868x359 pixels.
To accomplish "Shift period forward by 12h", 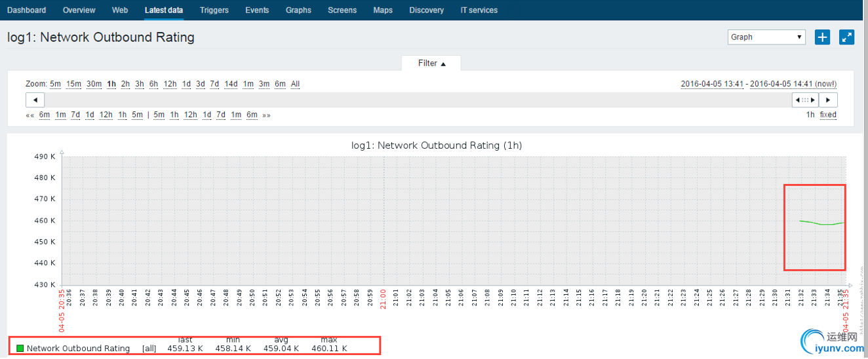I will [190, 115].
